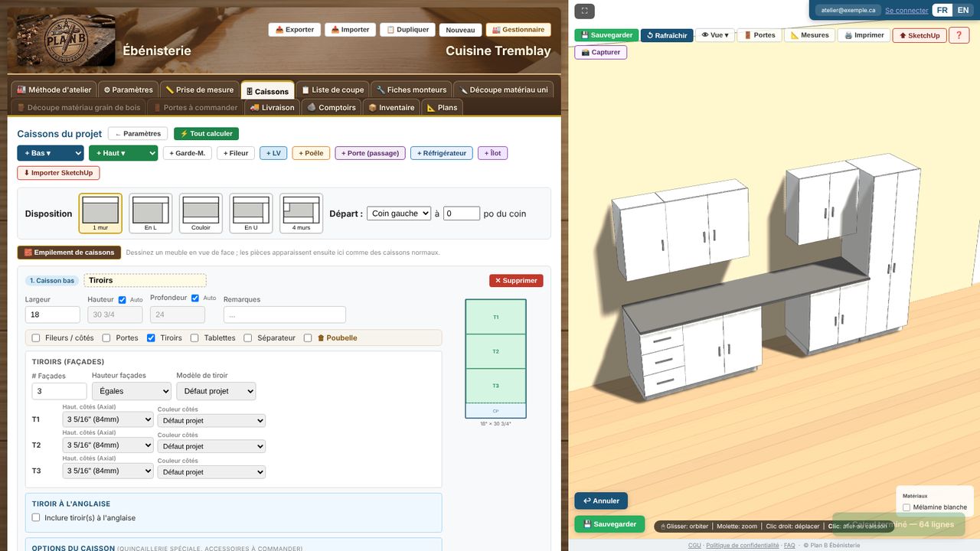
Task: Click the "Se connecter" link
Action: coord(906,11)
